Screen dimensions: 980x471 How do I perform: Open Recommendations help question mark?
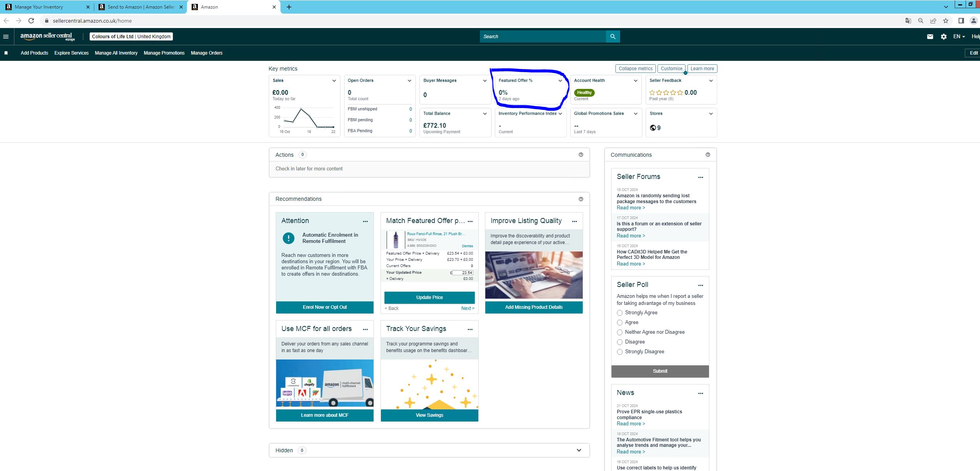tap(581, 199)
